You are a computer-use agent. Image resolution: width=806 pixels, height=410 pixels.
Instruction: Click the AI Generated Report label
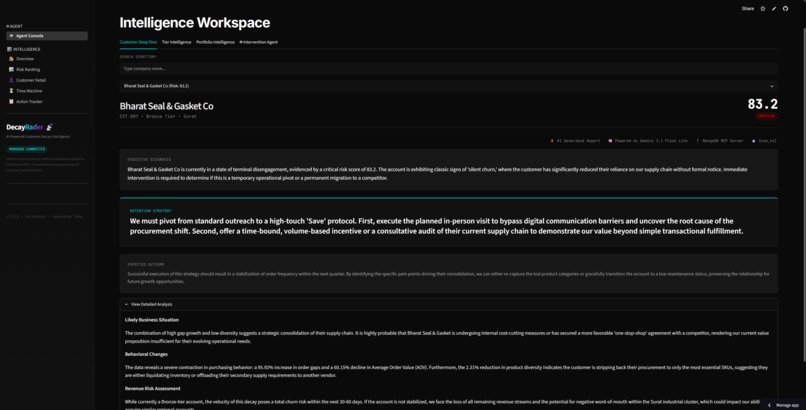click(x=578, y=141)
